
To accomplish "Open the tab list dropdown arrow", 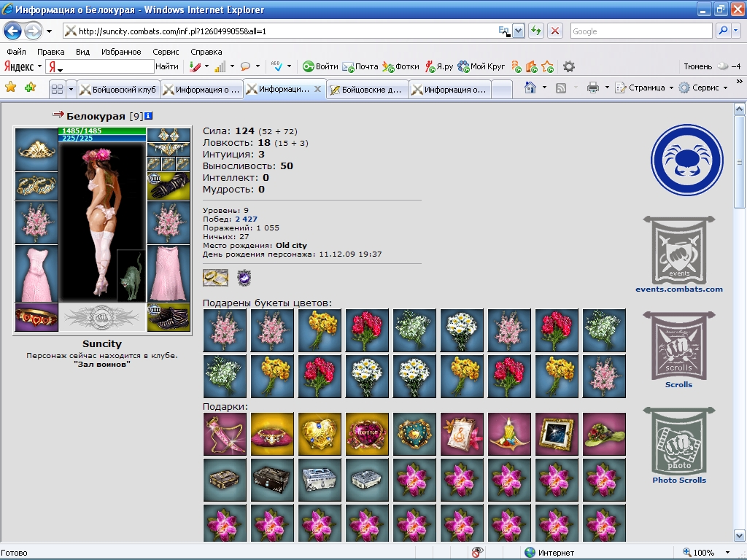I will pyautogui.click(x=71, y=89).
